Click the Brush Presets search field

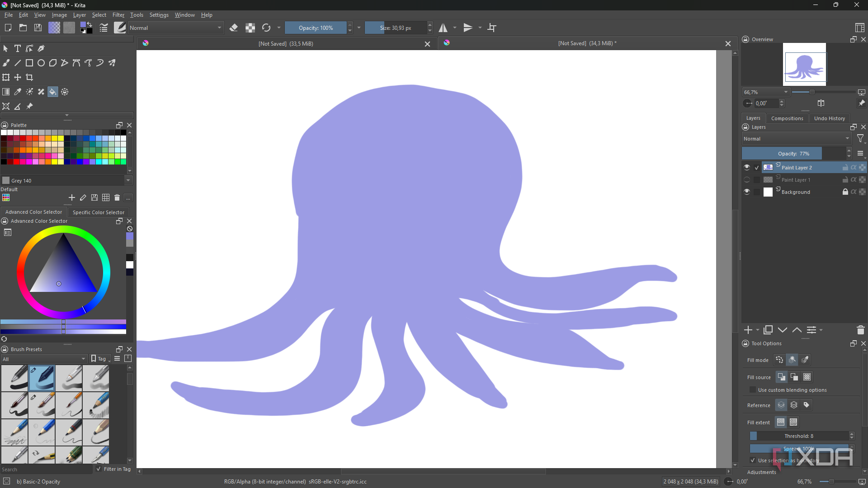(46, 469)
